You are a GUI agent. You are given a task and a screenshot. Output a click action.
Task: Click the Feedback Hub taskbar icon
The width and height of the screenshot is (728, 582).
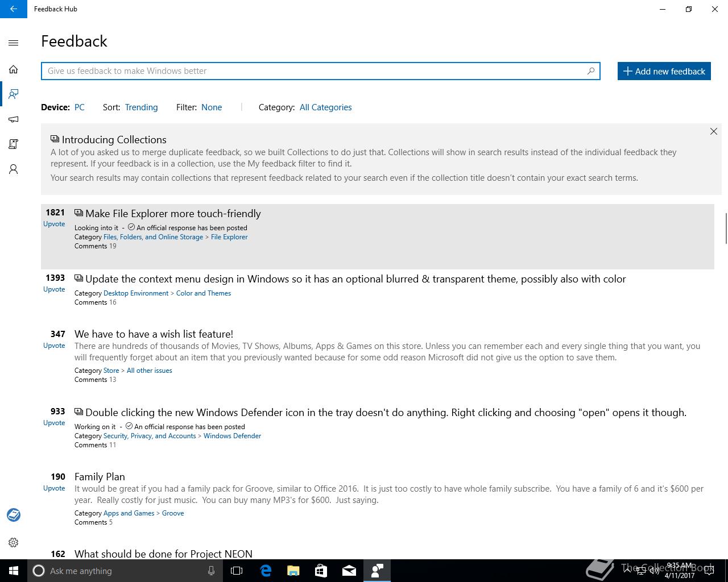coord(377,571)
